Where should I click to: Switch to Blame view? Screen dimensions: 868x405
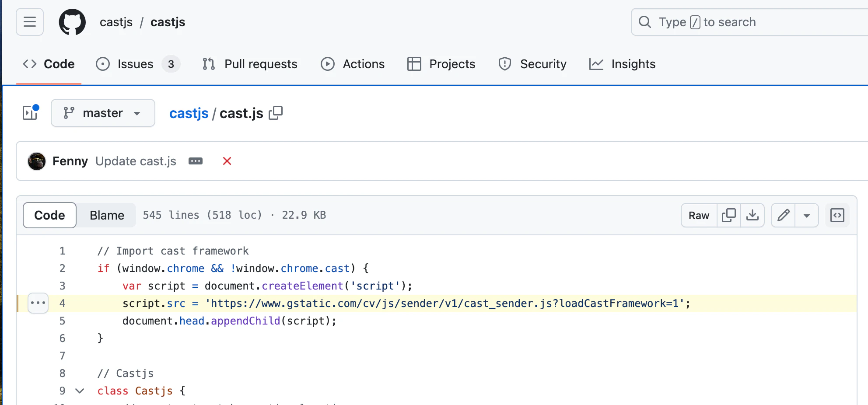coord(107,215)
